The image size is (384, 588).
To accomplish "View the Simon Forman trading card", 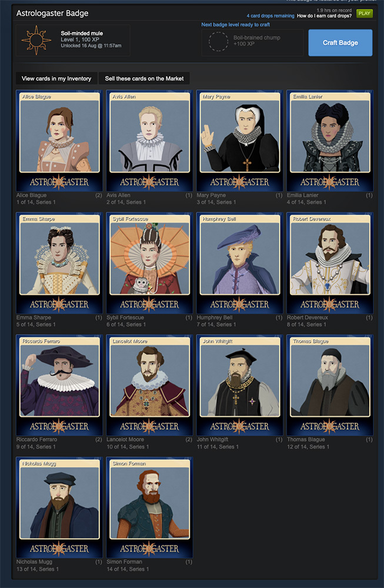I will click(x=149, y=507).
